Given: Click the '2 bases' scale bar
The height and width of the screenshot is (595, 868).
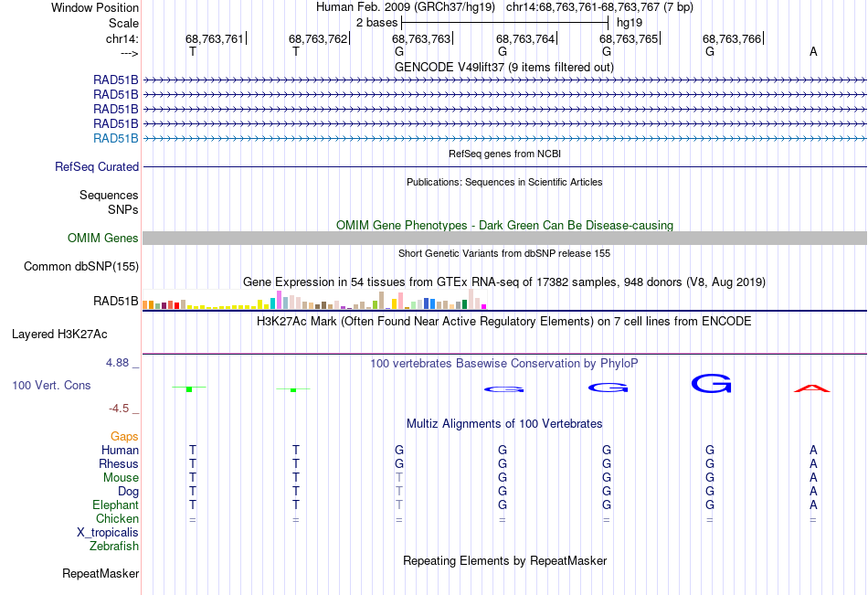Looking at the screenshot, I should point(505,23).
